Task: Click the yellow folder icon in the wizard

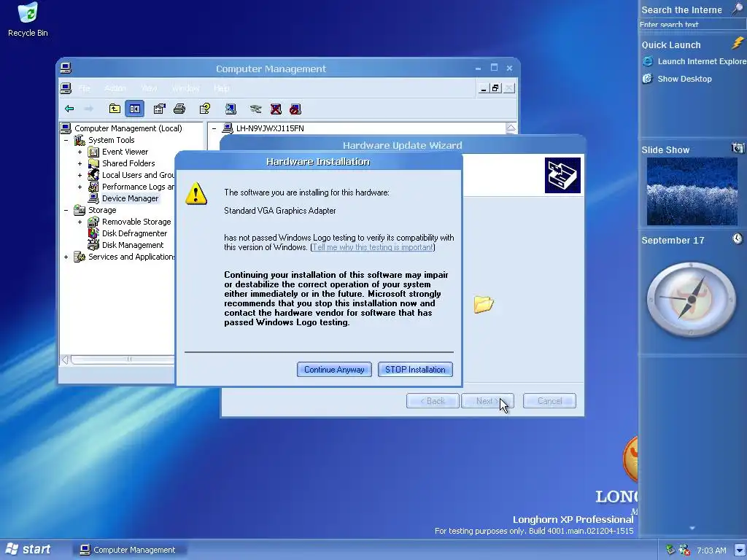Action: (484, 304)
